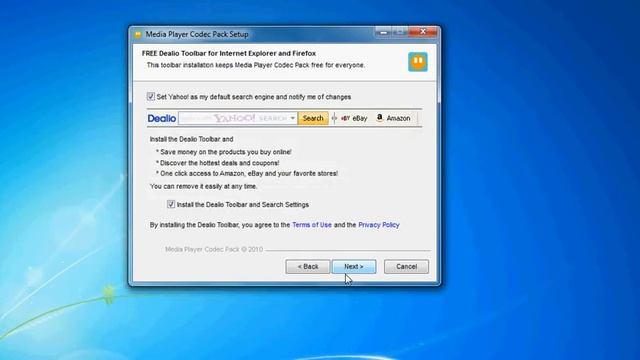
Task: Click 'Discover the hottest deals and coupons!' text
Action: coord(220,163)
